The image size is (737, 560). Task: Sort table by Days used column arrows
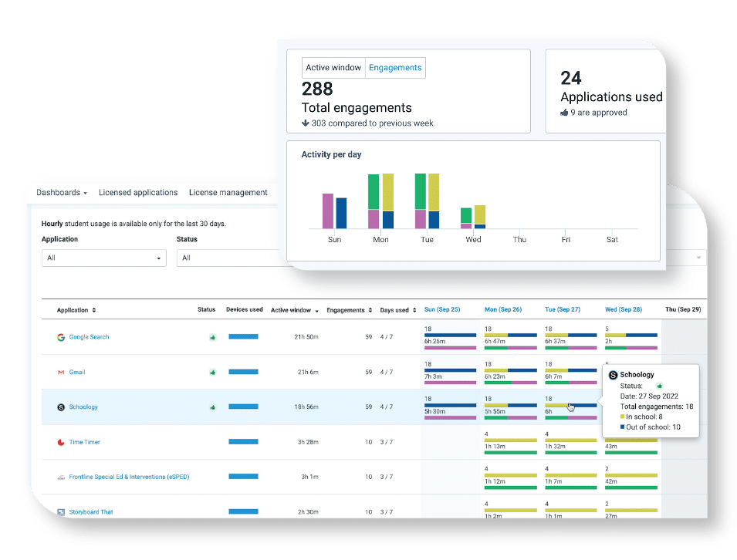pyautogui.click(x=414, y=310)
